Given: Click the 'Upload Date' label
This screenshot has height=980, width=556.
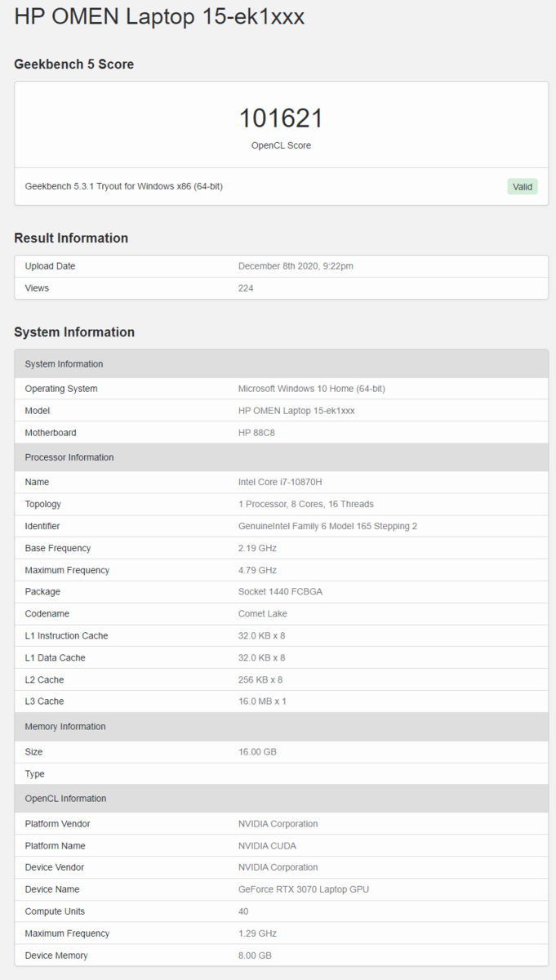Looking at the screenshot, I should click(x=50, y=266).
